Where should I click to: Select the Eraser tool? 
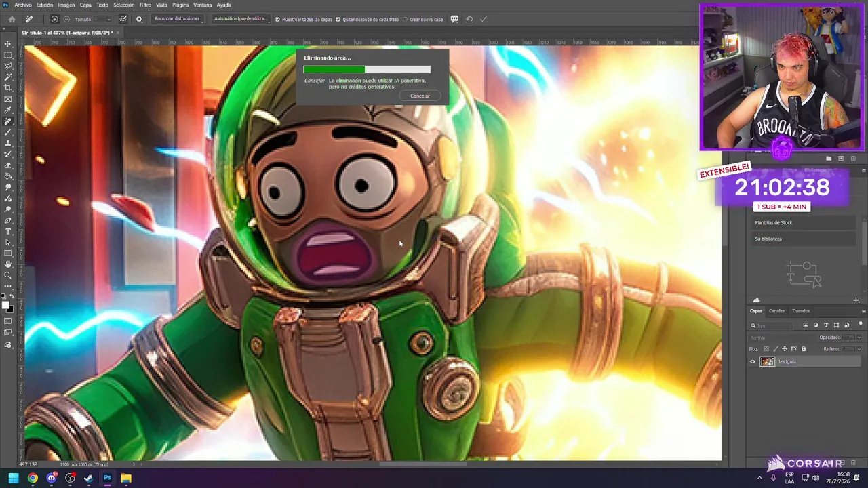tap(8, 165)
